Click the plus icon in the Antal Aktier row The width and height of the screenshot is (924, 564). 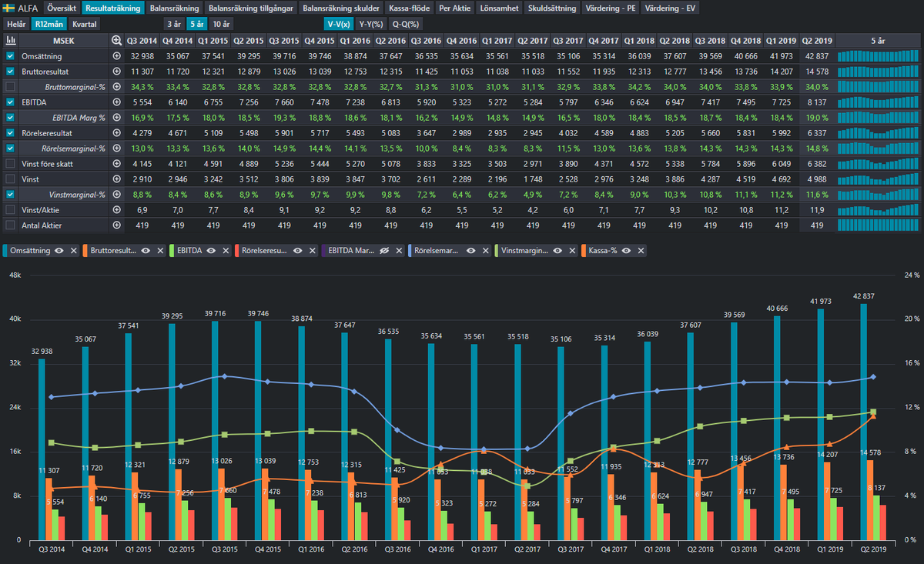click(117, 225)
